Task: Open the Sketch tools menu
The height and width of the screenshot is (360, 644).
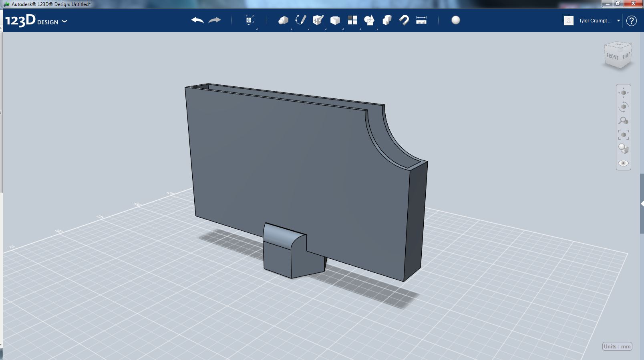Action: [x=300, y=20]
